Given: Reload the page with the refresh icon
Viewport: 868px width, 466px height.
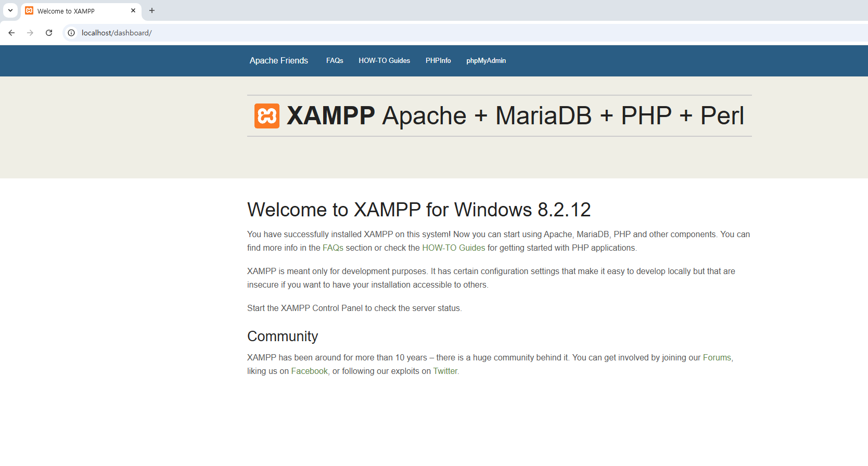Looking at the screenshot, I should [x=49, y=33].
